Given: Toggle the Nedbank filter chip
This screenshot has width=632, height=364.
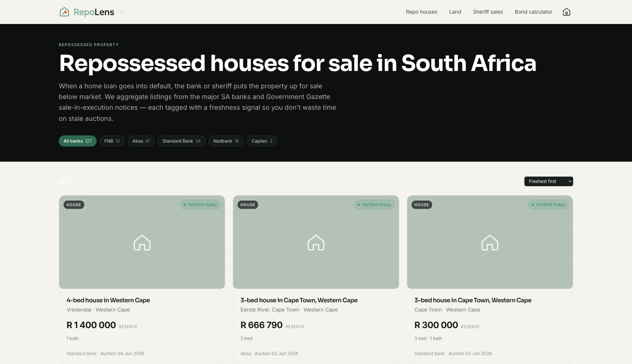Looking at the screenshot, I should (x=226, y=141).
